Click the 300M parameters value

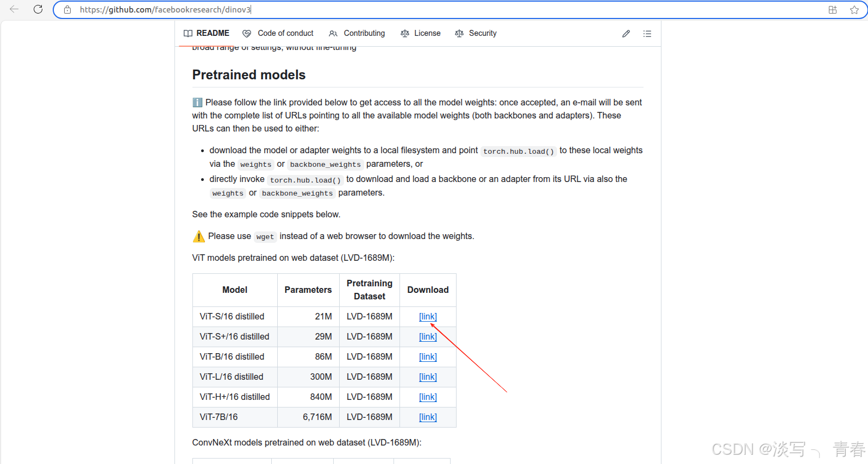(x=321, y=377)
